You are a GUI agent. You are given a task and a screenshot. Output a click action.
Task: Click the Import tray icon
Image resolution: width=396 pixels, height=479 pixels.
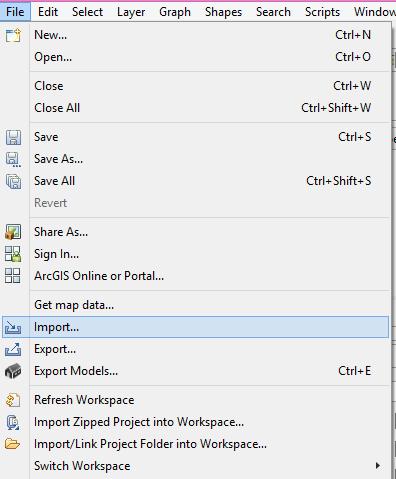coord(13,327)
